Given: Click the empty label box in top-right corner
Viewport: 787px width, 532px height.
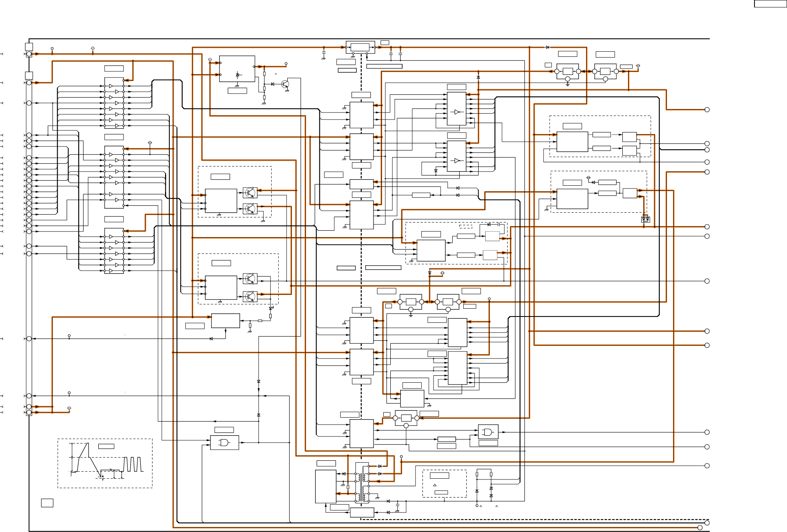Looking at the screenshot, I should coord(770,4).
